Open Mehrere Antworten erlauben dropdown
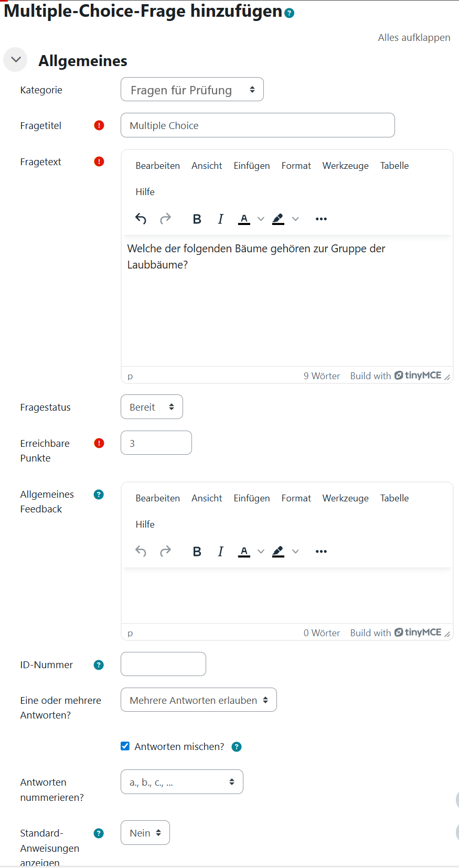 coord(198,700)
